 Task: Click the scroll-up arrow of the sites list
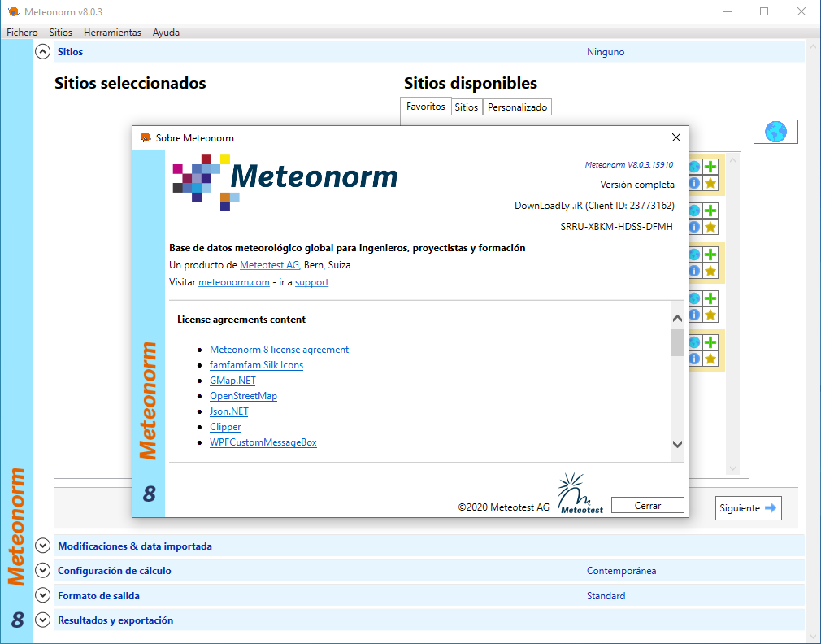tap(732, 159)
